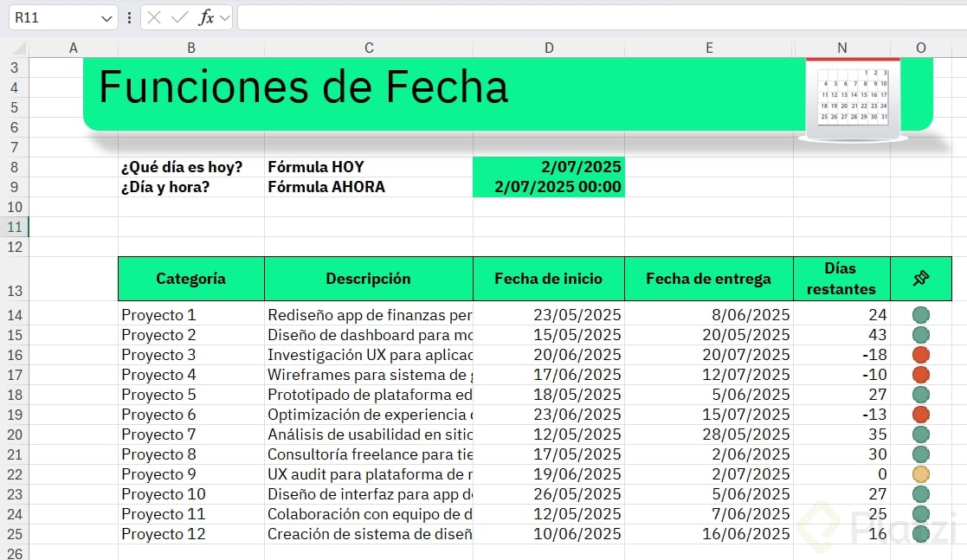Select the days remaining cell showing 35

tap(841, 434)
